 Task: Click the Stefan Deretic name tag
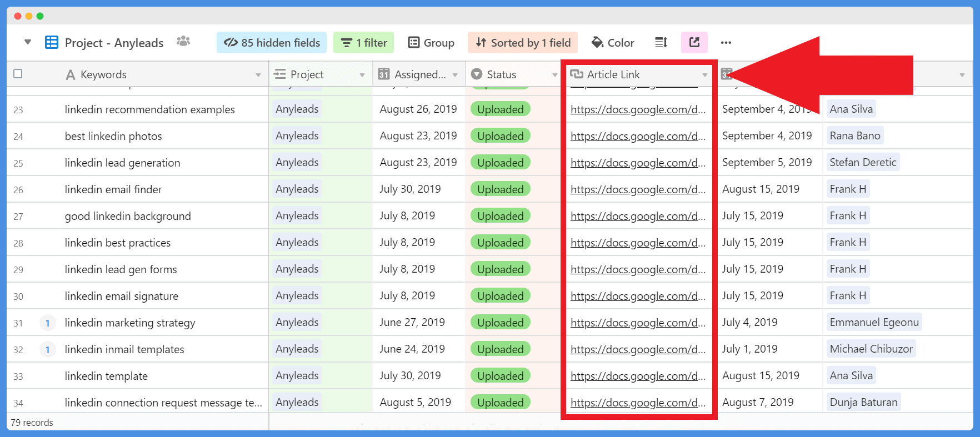(863, 162)
